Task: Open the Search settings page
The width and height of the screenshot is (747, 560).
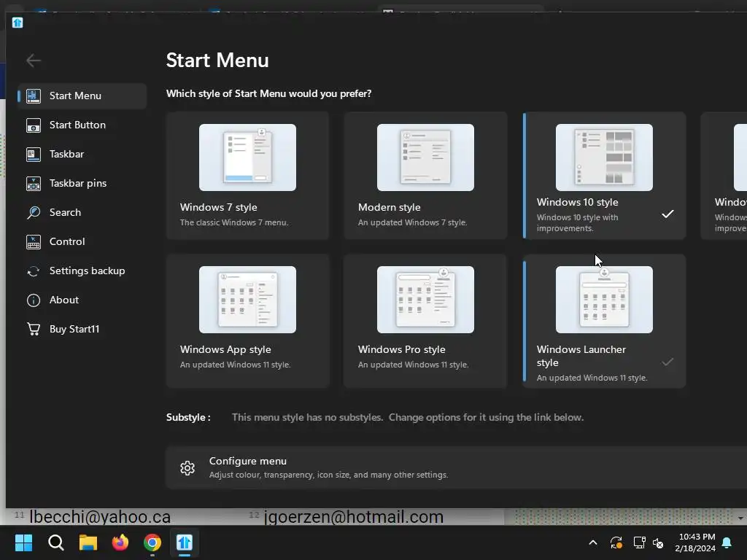Action: (x=82, y=212)
